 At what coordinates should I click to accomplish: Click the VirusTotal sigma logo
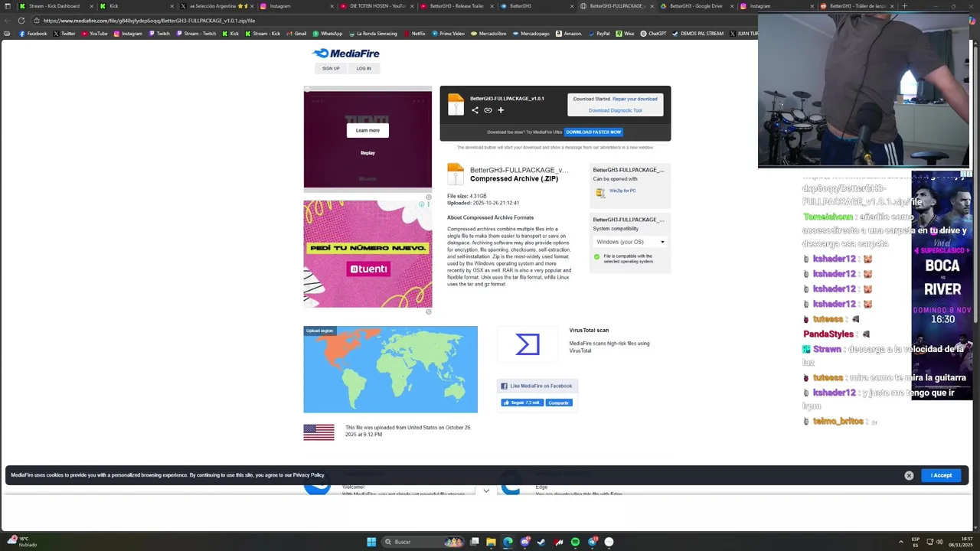pyautogui.click(x=528, y=344)
